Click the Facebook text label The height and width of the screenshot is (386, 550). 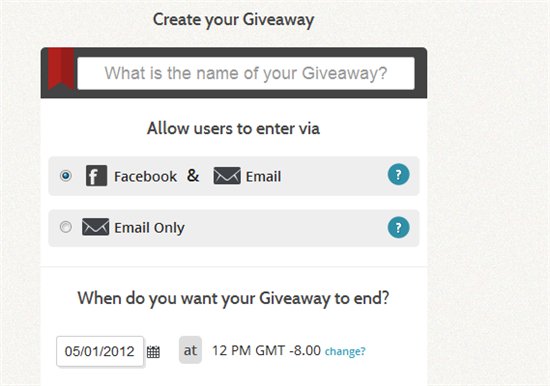[x=146, y=177]
